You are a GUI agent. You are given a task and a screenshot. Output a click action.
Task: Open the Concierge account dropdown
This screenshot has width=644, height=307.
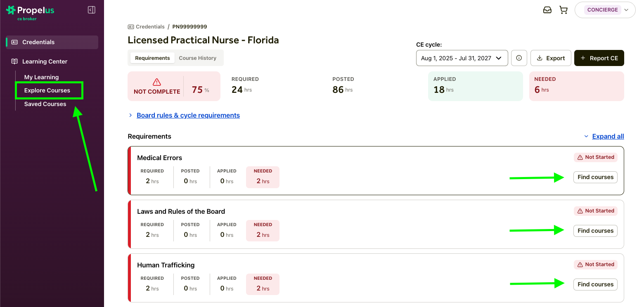[x=605, y=10]
